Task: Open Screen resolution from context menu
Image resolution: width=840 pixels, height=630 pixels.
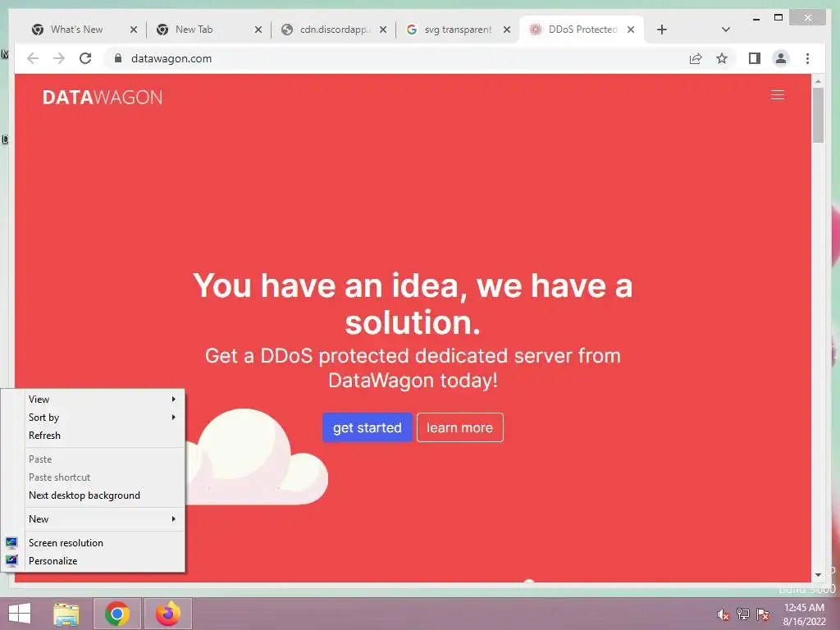Action: pos(102,543)
